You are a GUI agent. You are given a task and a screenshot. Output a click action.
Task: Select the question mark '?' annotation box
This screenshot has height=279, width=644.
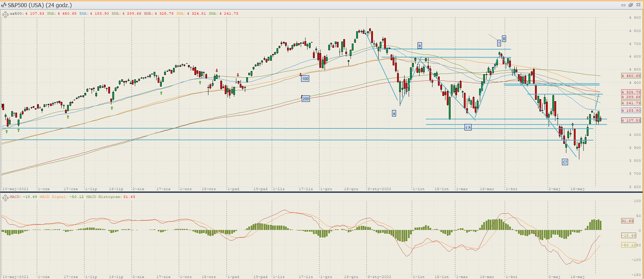click(499, 43)
